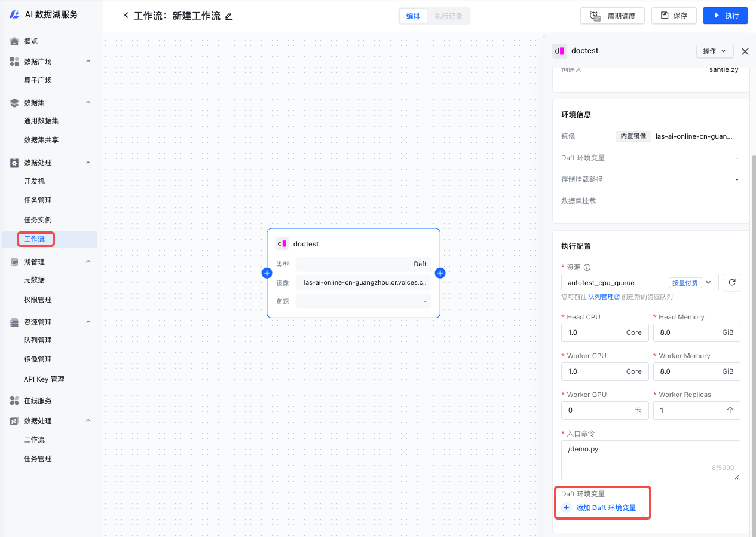Collapse the 湖管理 menu group
Image resolution: width=756 pixels, height=537 pixels.
[88, 262]
